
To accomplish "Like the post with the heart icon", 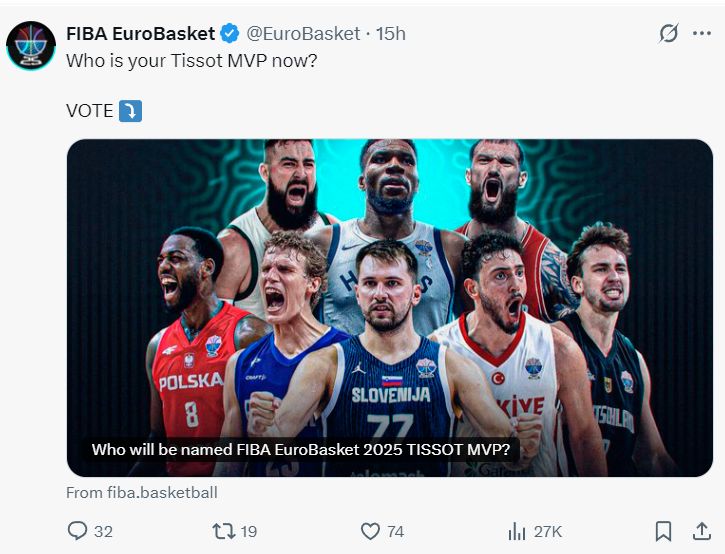I will [370, 531].
